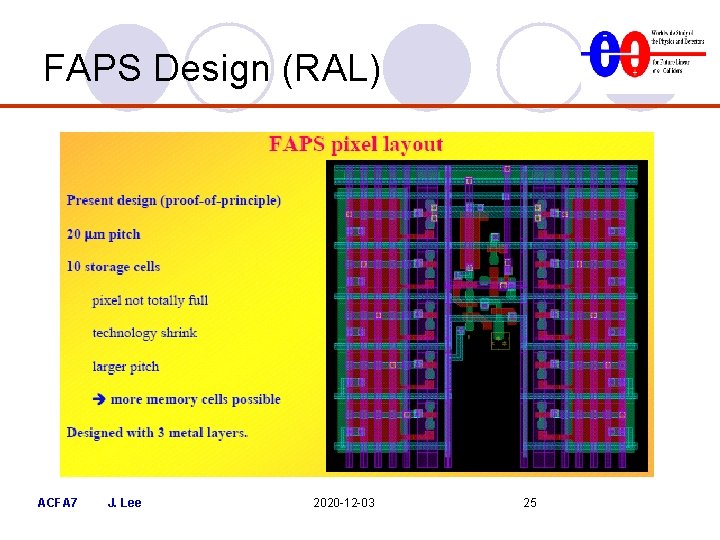
Task: Click the 'pixel not totally full' line
Action: tap(150, 300)
